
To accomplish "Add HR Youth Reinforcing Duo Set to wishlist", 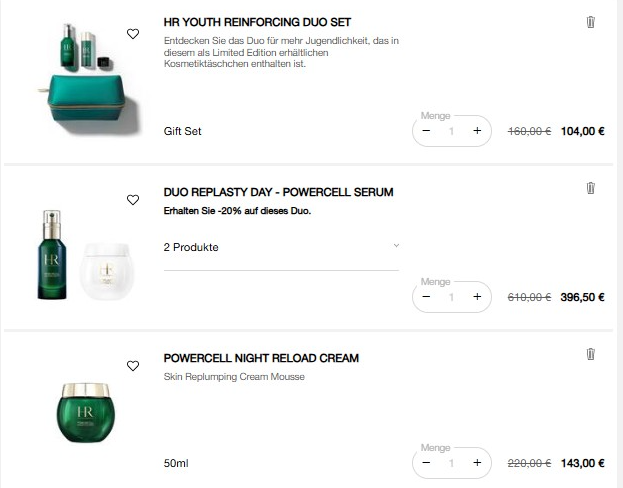I will click(x=133, y=34).
